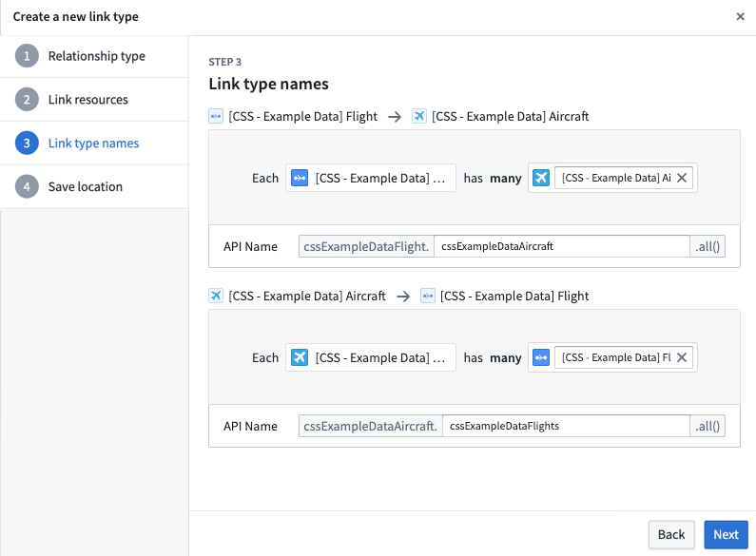Screen dimensions: 756x556
Task: Click the Next button
Action: [x=726, y=534]
